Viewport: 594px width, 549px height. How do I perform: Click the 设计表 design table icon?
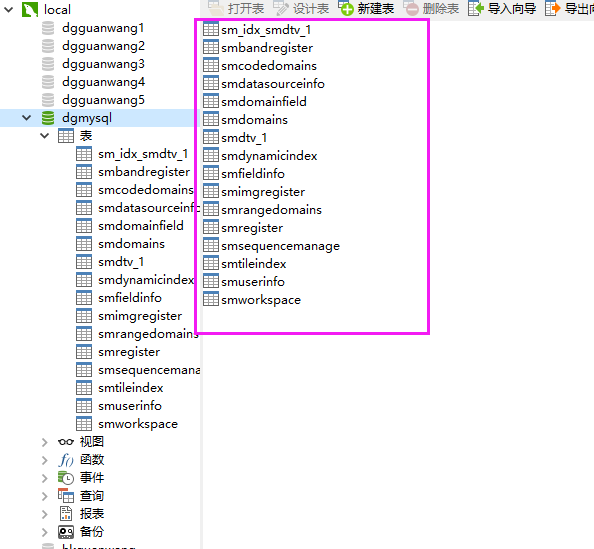(281, 8)
